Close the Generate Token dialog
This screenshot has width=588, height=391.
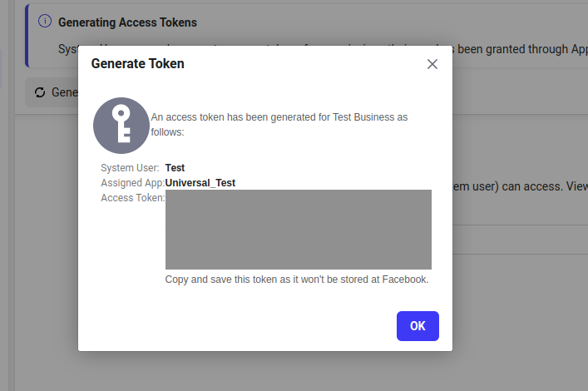432,64
